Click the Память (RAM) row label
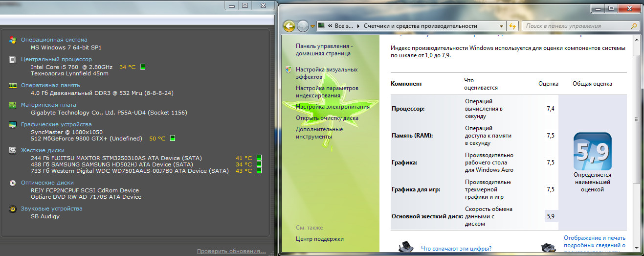Screen dimensions: 644x256 [412, 136]
